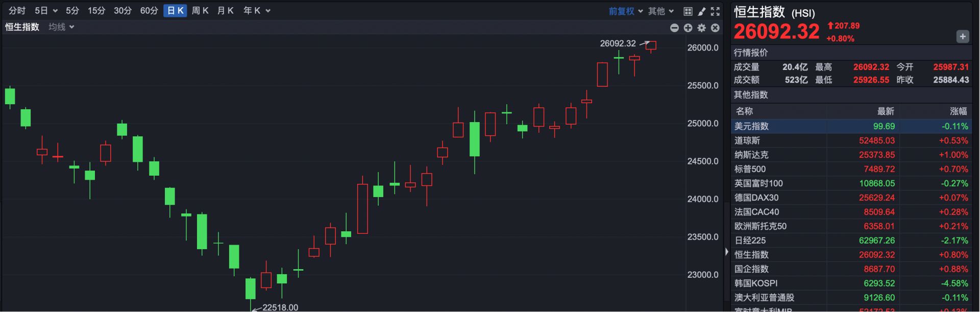Open 其他 dropdown menu
980x312 pixels.
tap(661, 11)
